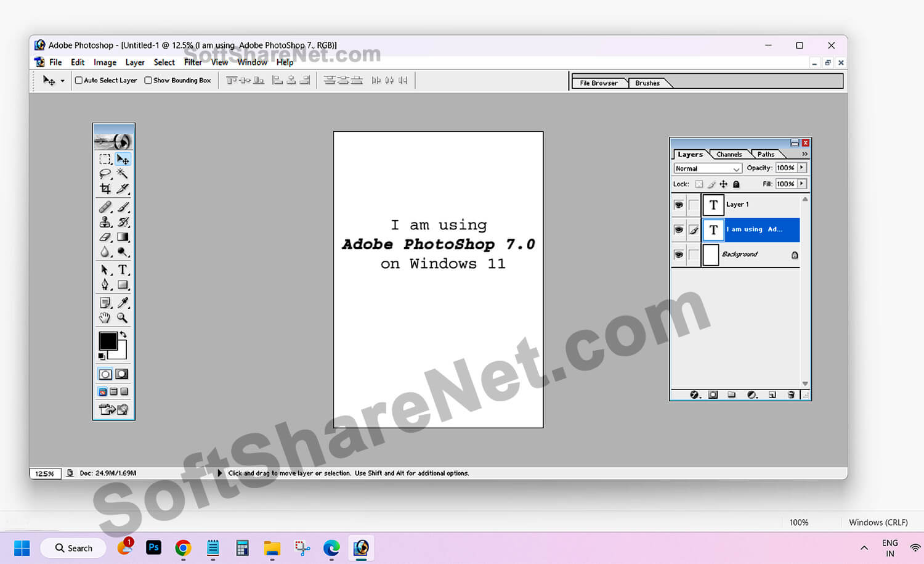Select the Move tool in the toolbox
Viewport: 924px width, 564px height.
123,159
